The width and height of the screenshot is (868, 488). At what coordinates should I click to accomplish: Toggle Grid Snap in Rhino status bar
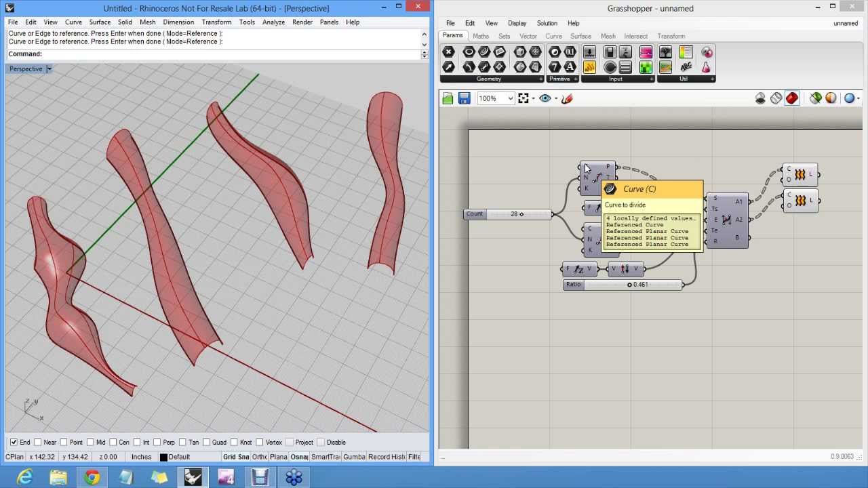tap(236, 457)
